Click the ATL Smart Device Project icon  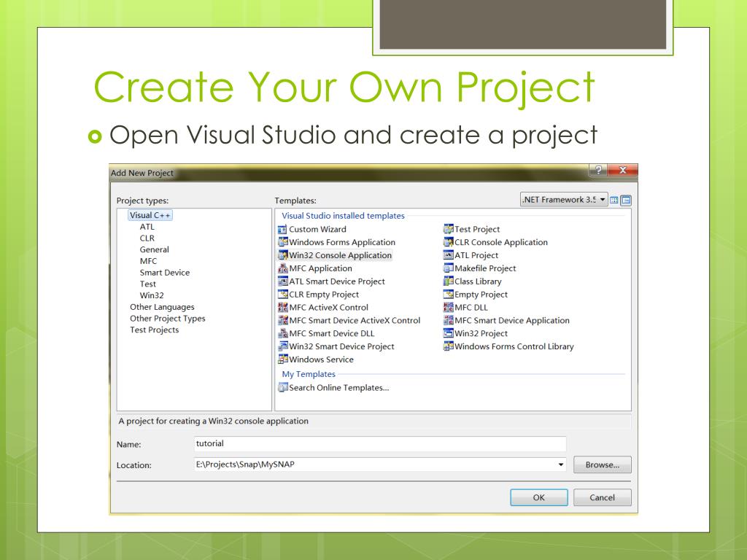click(x=282, y=281)
